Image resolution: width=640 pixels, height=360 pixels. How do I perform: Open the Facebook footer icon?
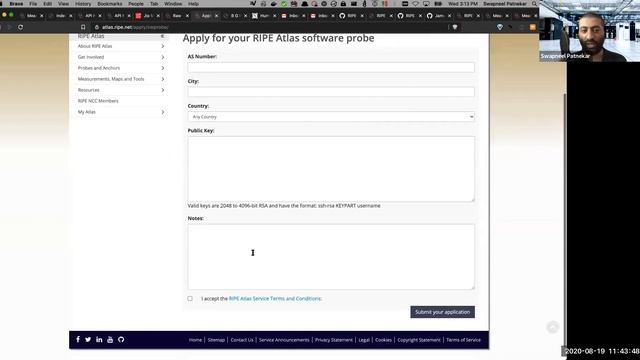pos(78,340)
